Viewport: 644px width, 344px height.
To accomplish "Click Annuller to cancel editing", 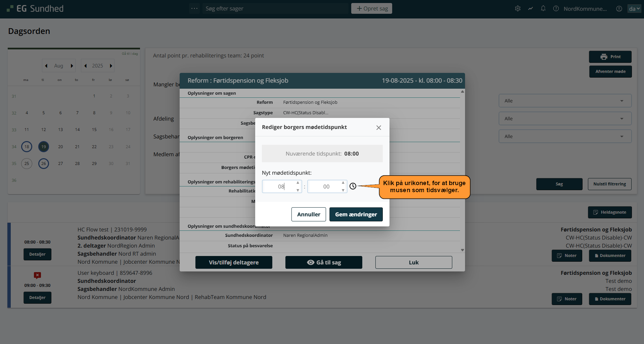I will pos(308,214).
